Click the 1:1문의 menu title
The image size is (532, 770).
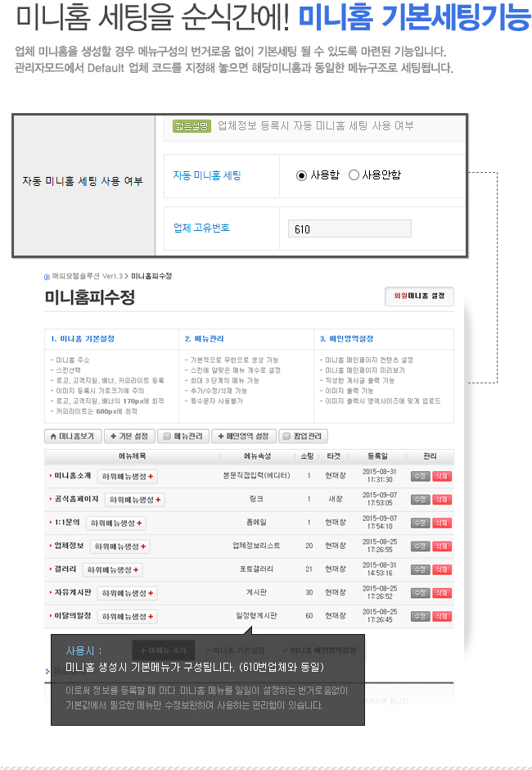(x=67, y=522)
